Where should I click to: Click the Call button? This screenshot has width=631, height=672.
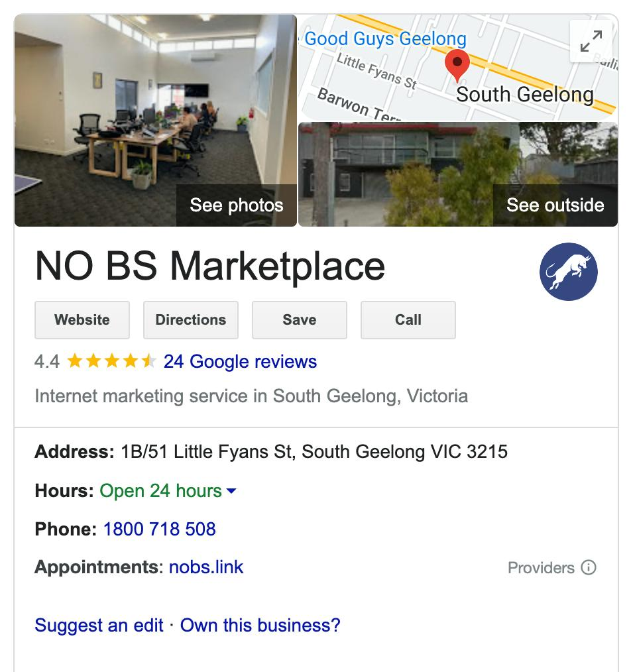pos(408,319)
